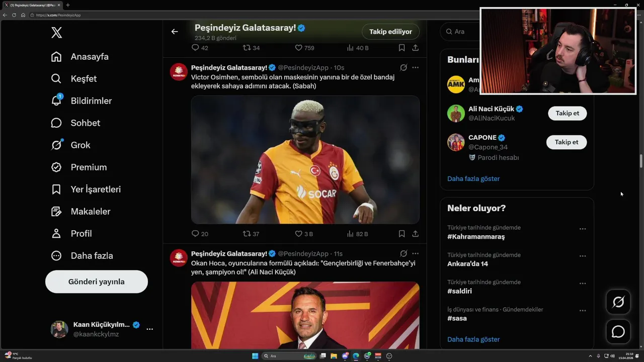Open the #Kahramanmaraş trend
This screenshot has width=644, height=362.
pyautogui.click(x=476, y=237)
